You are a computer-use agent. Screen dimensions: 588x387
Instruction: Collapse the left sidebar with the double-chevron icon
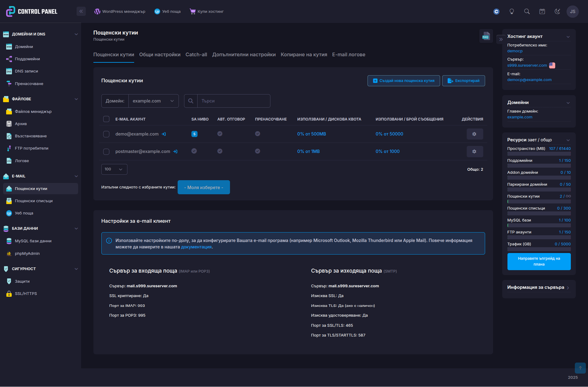[x=81, y=11]
